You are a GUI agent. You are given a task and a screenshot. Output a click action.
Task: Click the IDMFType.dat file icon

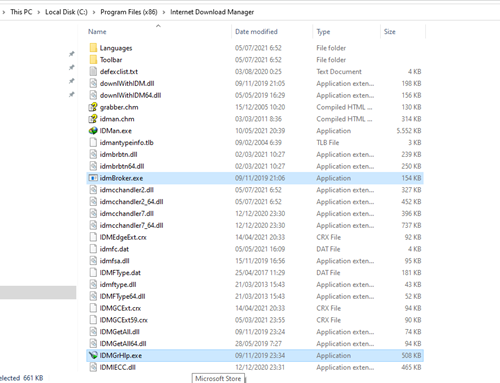tap(93, 273)
